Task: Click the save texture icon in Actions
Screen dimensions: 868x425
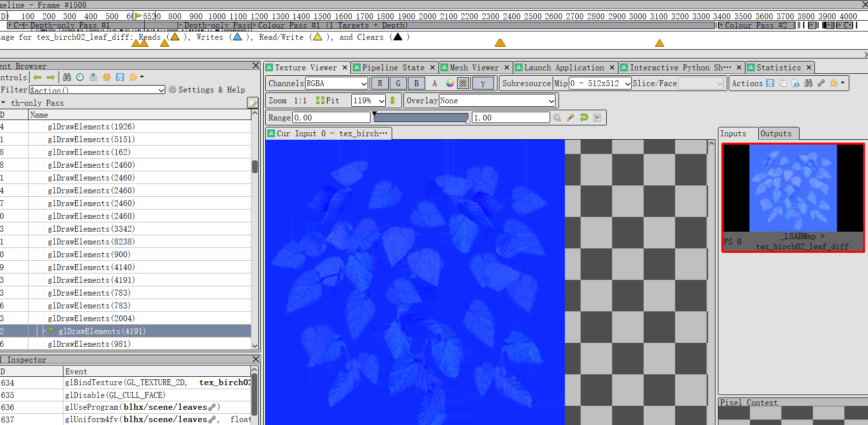Action: click(770, 84)
